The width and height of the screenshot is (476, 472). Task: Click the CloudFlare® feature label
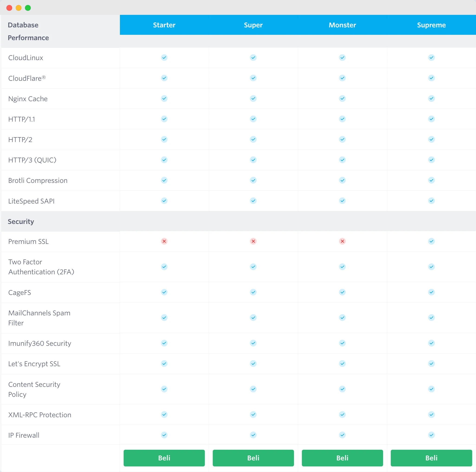[27, 78]
